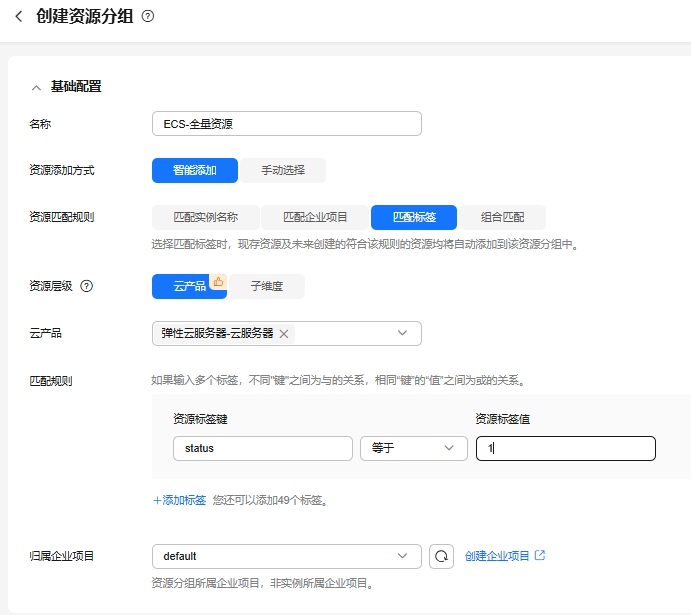691x615 pixels.
Task: Click the external link icon after 创建企业项目
Action: pyautogui.click(x=540, y=555)
